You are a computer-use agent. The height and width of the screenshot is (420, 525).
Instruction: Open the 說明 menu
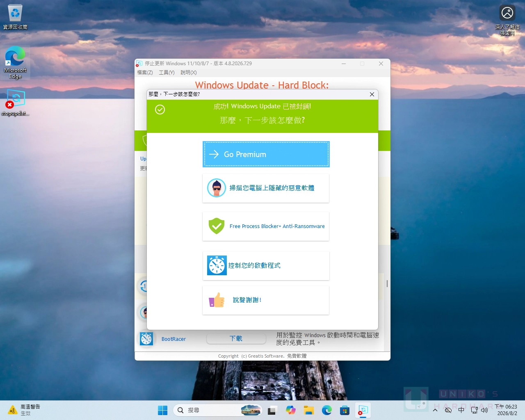(189, 73)
